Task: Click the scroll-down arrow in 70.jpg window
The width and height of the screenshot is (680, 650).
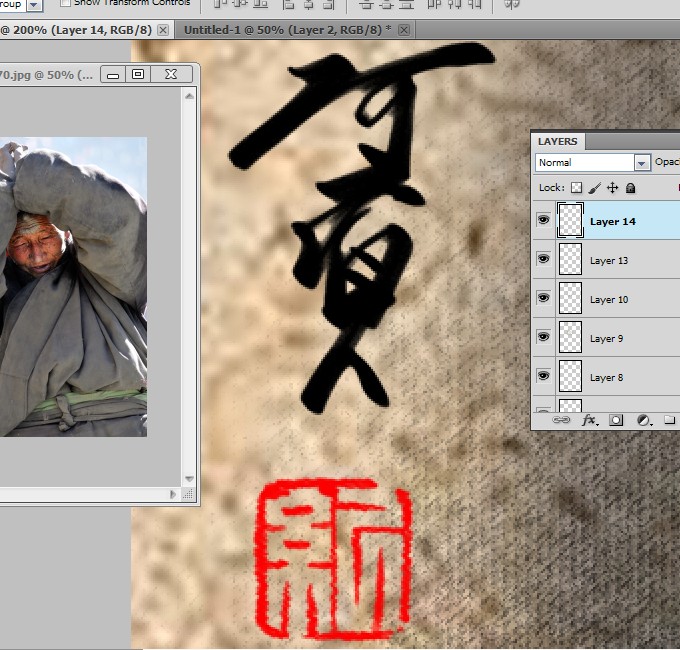Action: pos(189,479)
